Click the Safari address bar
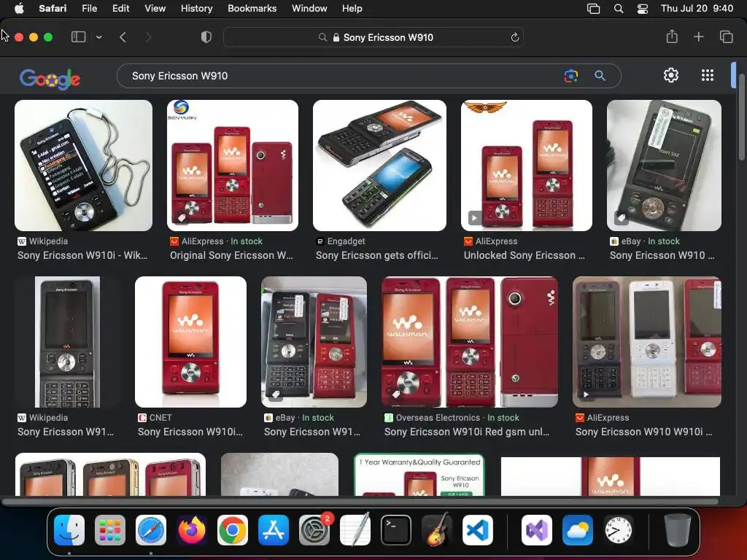 pyautogui.click(x=373, y=37)
